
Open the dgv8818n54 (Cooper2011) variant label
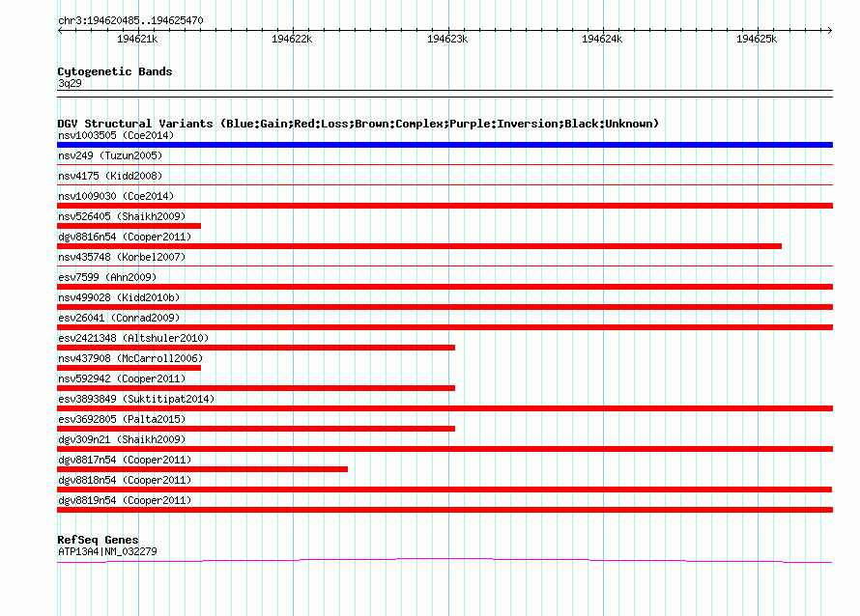(125, 480)
